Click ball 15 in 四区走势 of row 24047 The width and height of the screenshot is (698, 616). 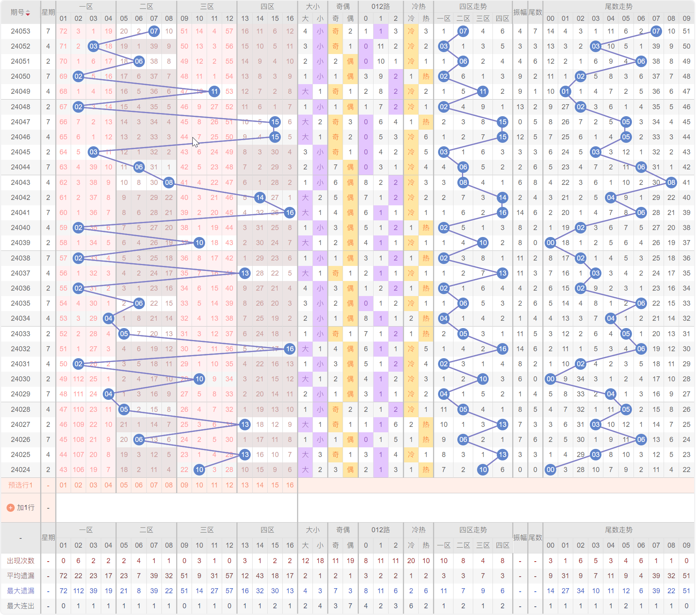(x=502, y=122)
